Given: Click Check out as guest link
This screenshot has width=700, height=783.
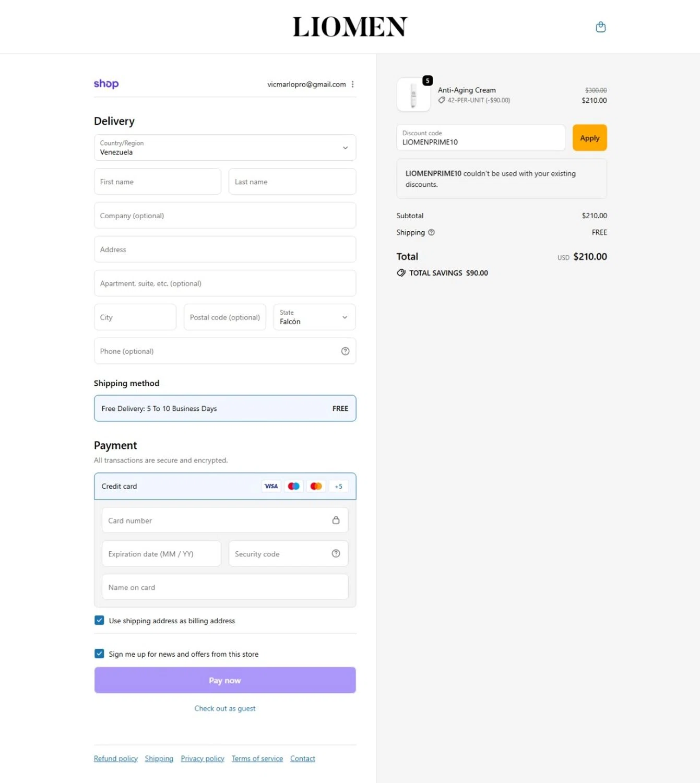Looking at the screenshot, I should 225,708.
